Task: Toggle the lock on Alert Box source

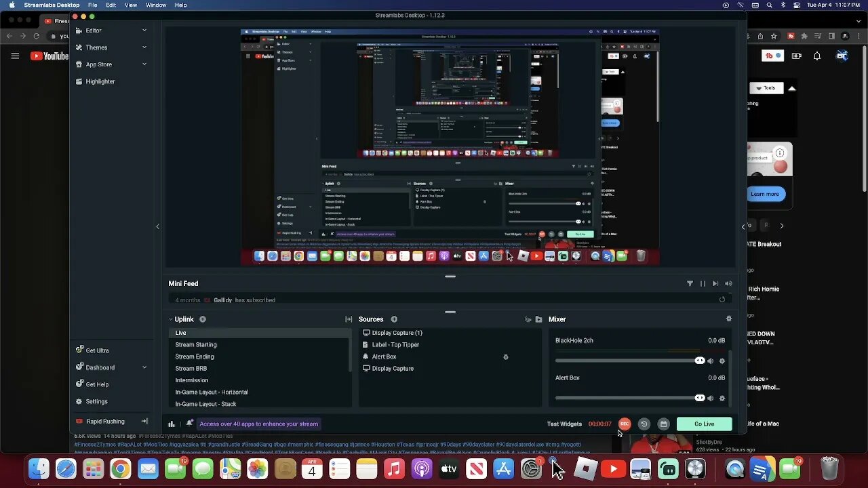Action: tap(506, 357)
